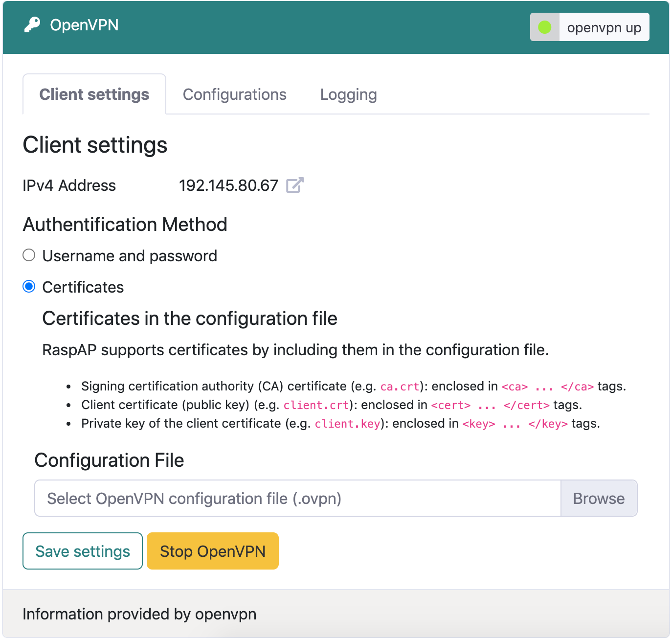Screen dimensions: 672x640
Task: Click the client.crt code text
Action: click(316, 405)
